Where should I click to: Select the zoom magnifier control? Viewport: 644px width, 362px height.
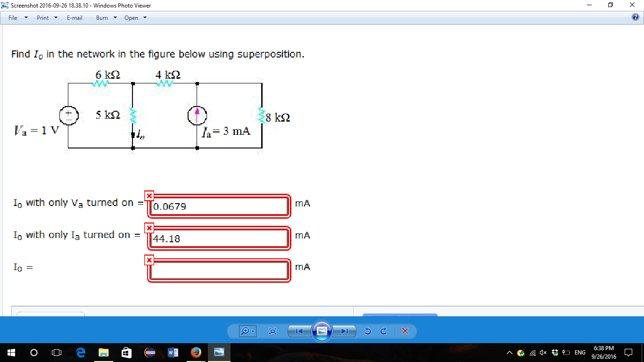tap(246, 331)
